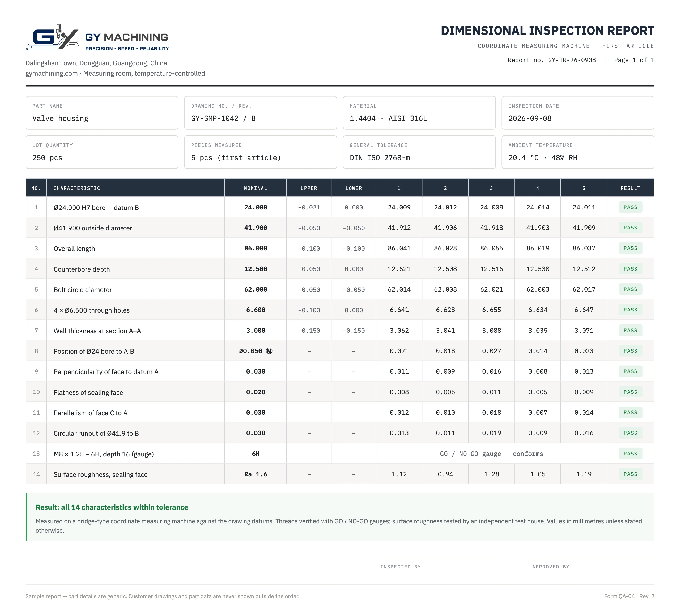The image size is (680, 616).
Task: Click the 'Counterbore depth' characteristic
Action: pos(82,269)
